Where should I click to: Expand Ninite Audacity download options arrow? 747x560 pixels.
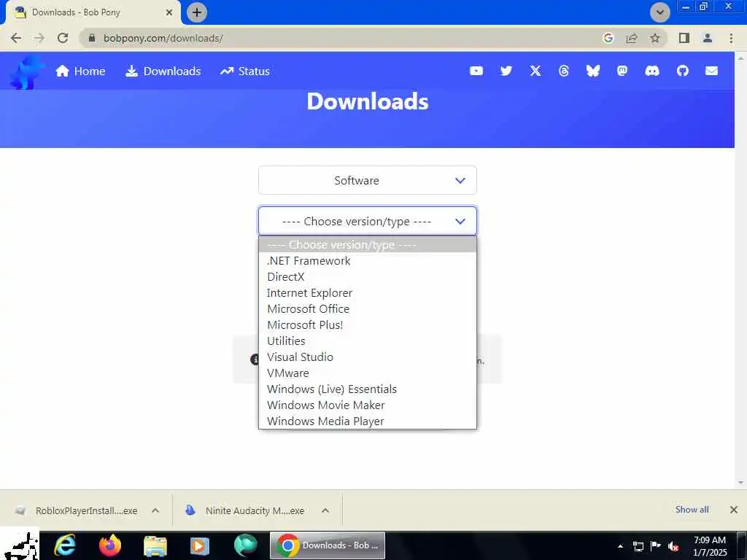[x=325, y=510]
